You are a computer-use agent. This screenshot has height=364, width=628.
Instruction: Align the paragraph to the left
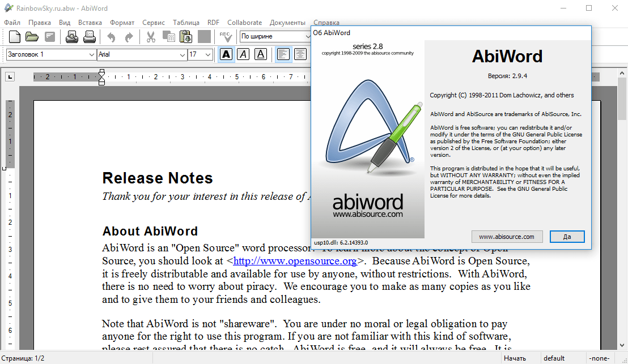pyautogui.click(x=283, y=54)
